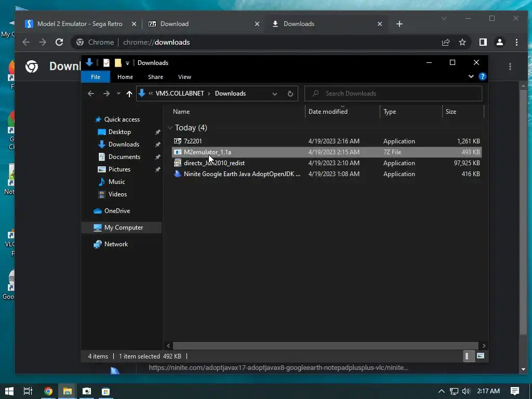Image resolution: width=532 pixels, height=399 pixels.
Task: Share this page icon in Chrome
Action: [445, 43]
